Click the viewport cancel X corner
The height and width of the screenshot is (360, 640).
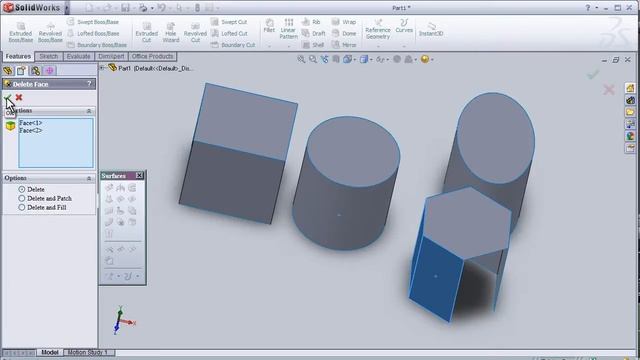pos(609,89)
